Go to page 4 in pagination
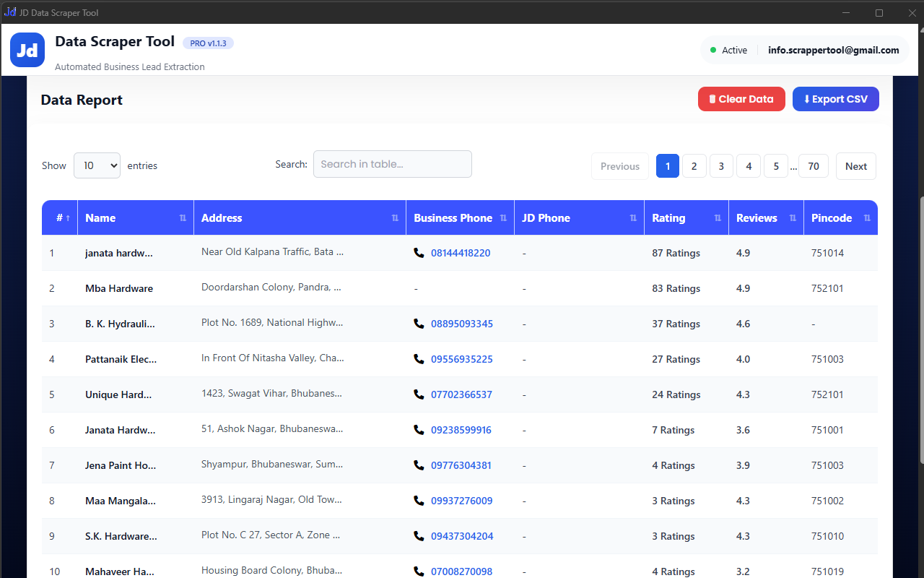This screenshot has width=924, height=578. pyautogui.click(x=749, y=166)
